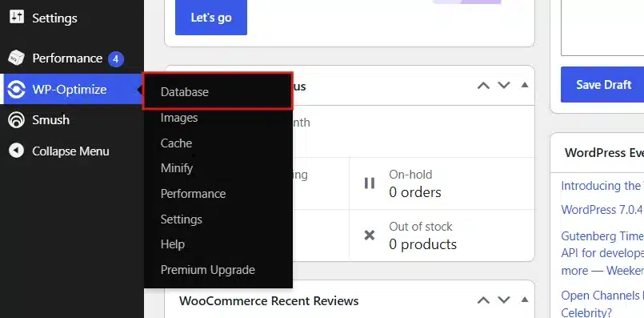Open the Open Channels news link
Viewport: 644px width, 318px height.
[602, 304]
